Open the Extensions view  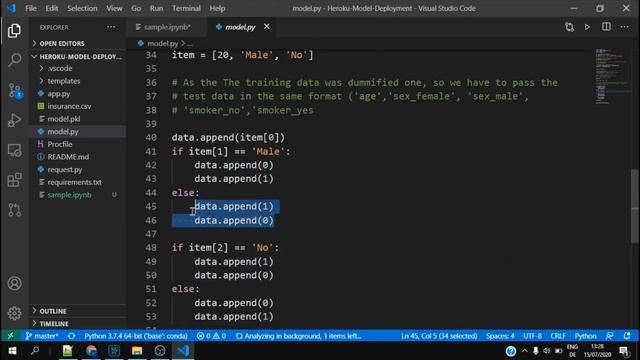[x=14, y=180]
